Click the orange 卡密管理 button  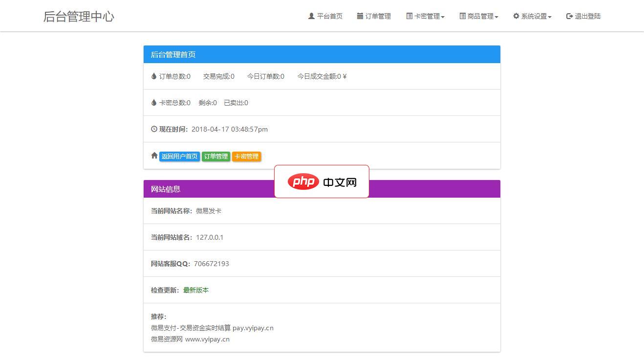point(246,157)
